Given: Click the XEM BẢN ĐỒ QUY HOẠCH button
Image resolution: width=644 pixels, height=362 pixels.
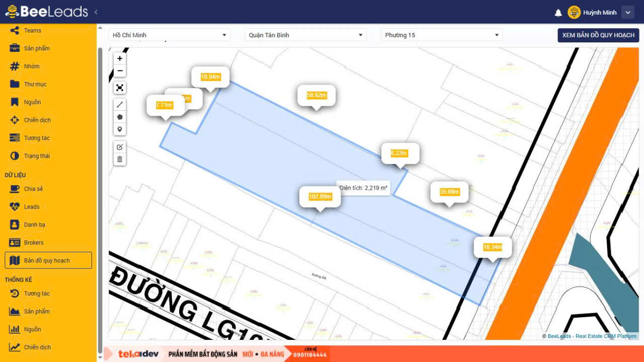Looking at the screenshot, I should 598,35.
